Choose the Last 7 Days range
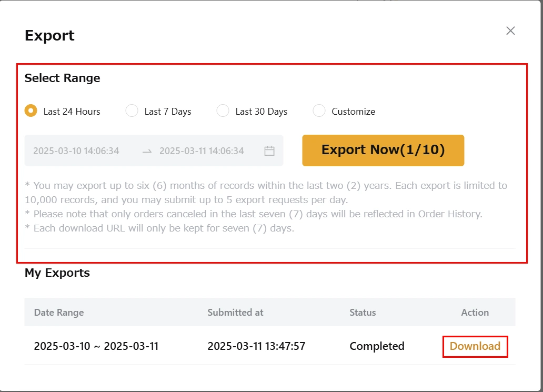Viewport: 543px width, 392px height. 132,111
